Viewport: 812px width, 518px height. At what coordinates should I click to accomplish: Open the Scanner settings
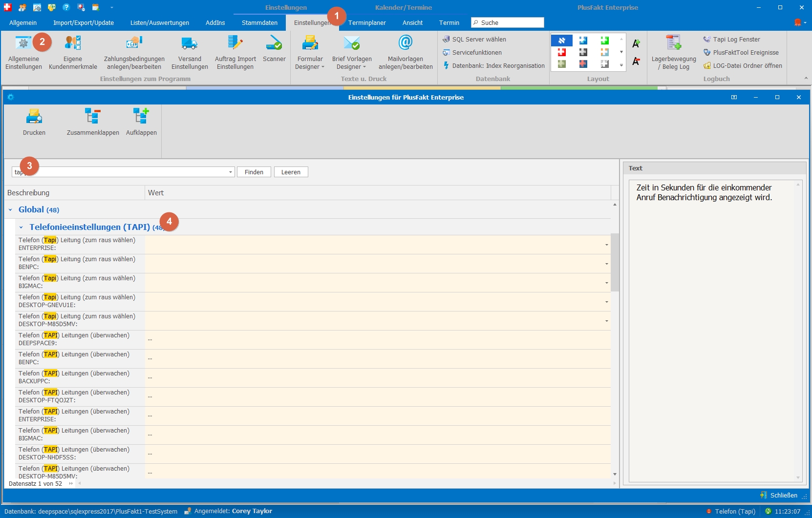[x=274, y=48]
